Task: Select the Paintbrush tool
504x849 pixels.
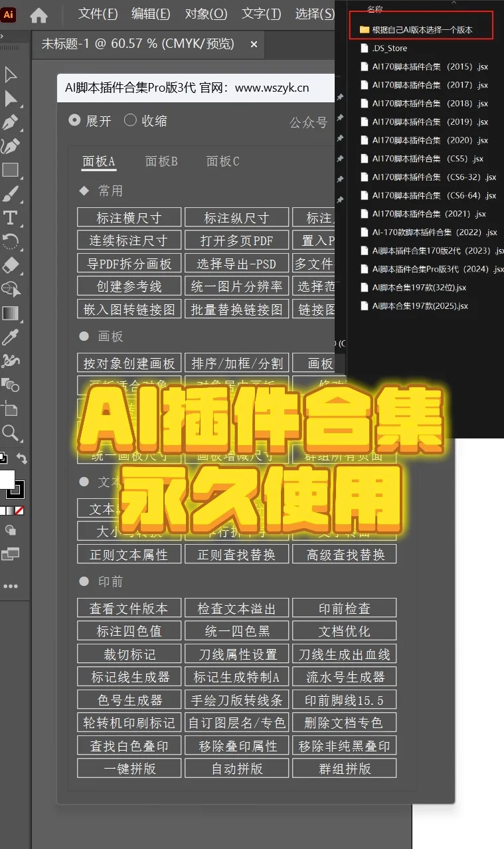Action: click(x=11, y=194)
